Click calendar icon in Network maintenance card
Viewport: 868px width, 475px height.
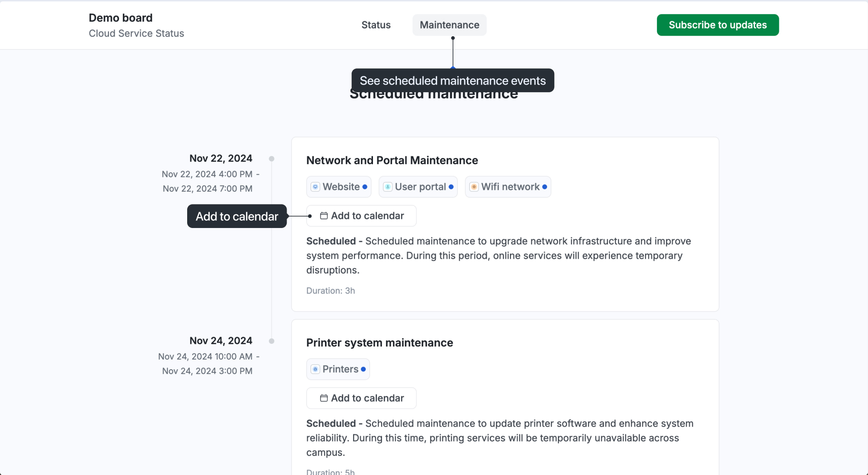coord(324,216)
